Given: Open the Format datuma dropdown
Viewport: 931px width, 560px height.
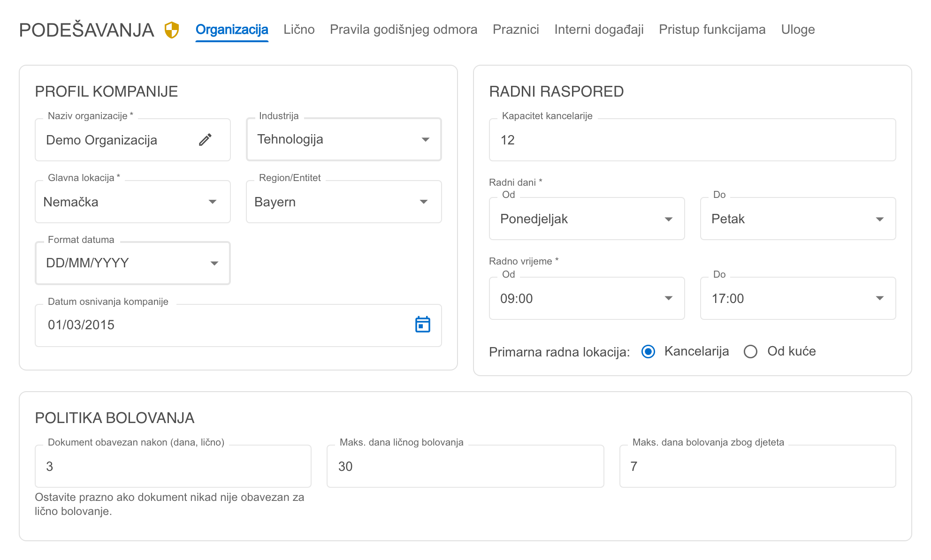Looking at the screenshot, I should (x=133, y=263).
